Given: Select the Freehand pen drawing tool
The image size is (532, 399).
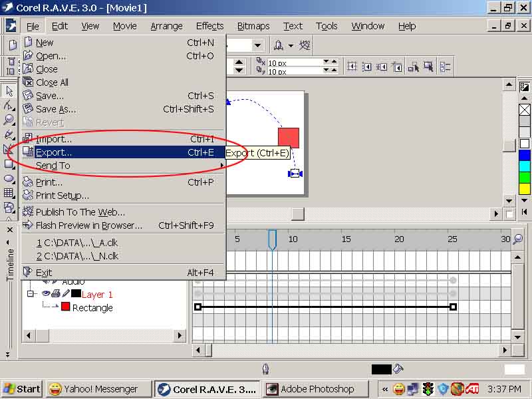Looking at the screenshot, I should tap(9, 135).
